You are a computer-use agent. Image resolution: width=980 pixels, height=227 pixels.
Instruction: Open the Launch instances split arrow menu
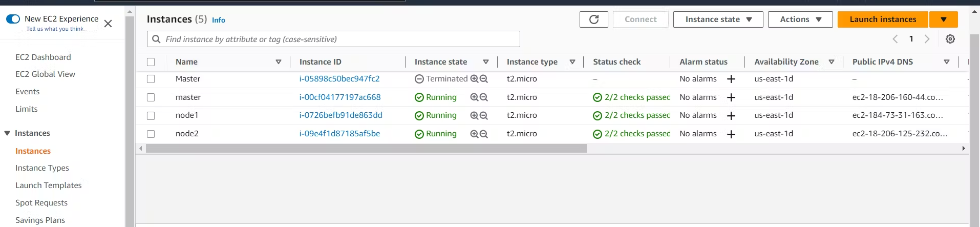944,19
